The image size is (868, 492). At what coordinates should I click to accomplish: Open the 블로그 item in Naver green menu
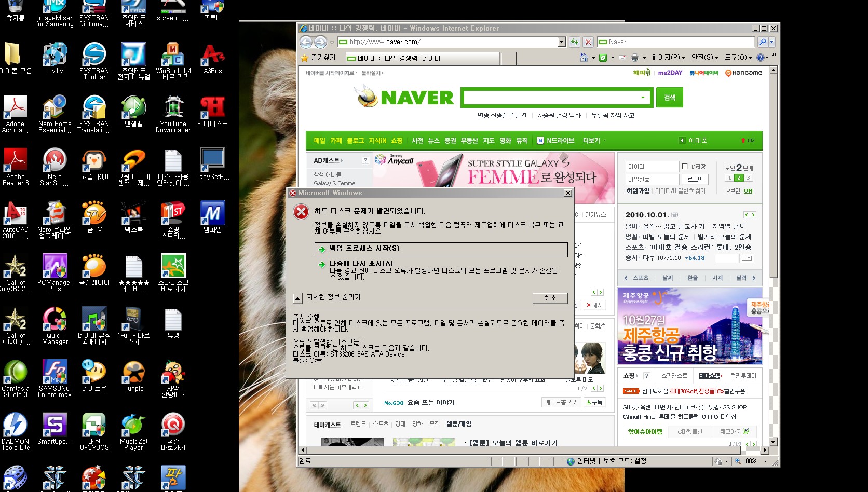pos(356,141)
